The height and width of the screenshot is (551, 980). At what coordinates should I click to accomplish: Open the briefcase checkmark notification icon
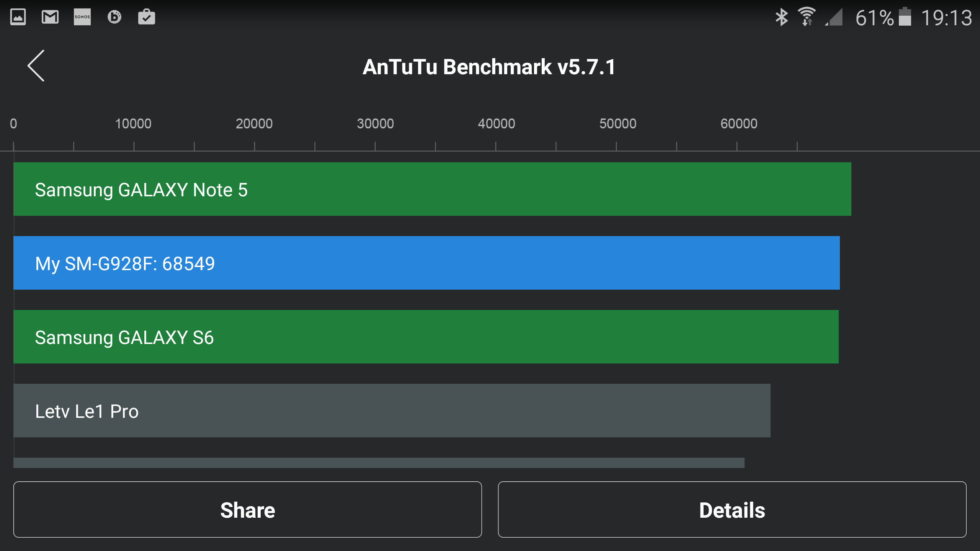click(x=147, y=17)
